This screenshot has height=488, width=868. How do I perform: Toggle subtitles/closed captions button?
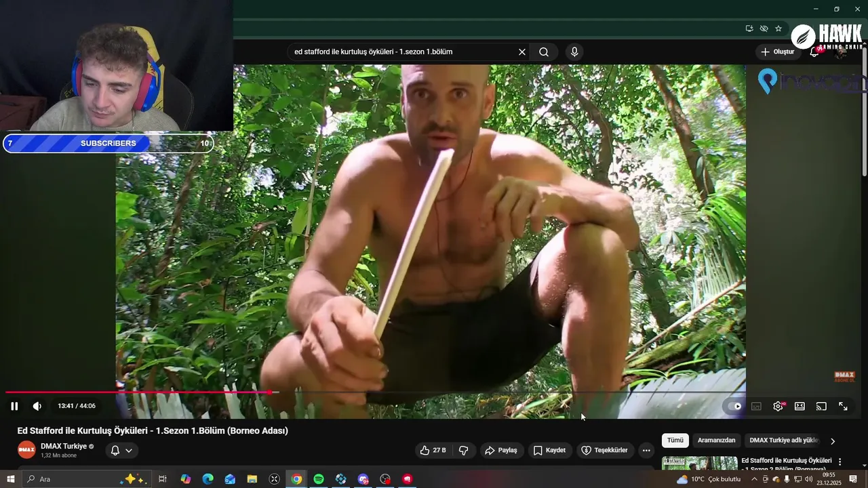tap(756, 406)
